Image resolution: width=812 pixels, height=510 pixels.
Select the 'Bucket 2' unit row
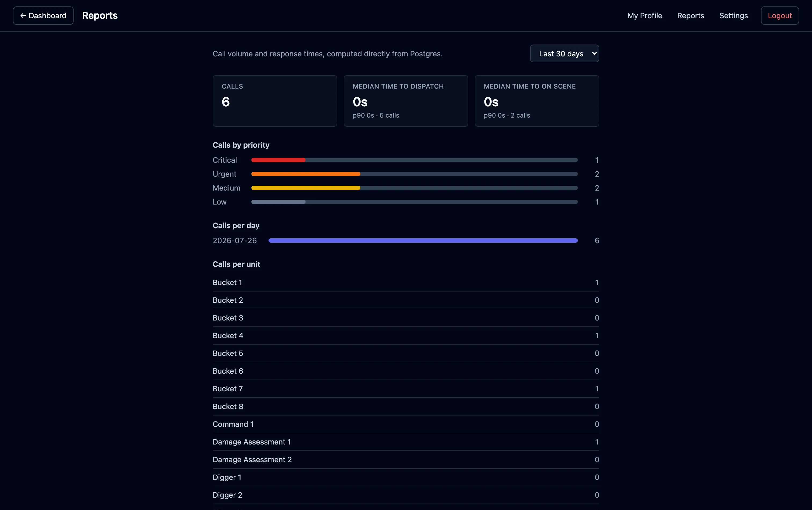406,300
